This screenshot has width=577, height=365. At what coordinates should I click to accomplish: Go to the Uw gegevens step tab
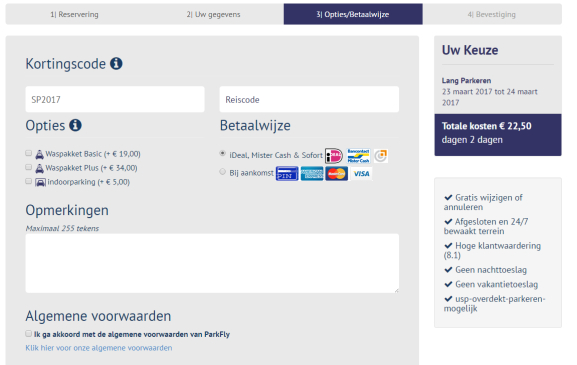coord(213,14)
